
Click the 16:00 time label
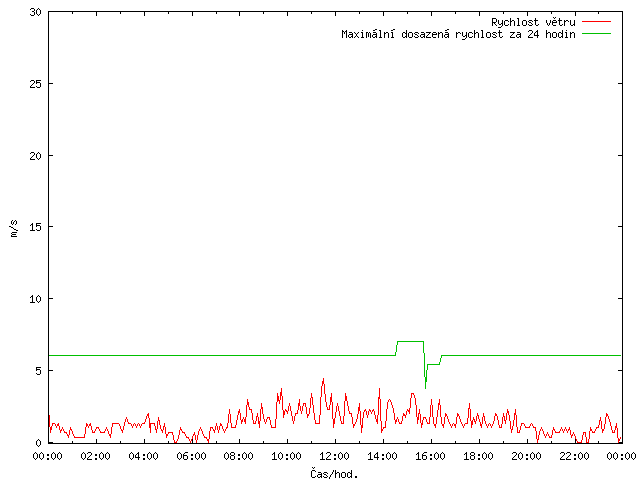pyautogui.click(x=430, y=456)
